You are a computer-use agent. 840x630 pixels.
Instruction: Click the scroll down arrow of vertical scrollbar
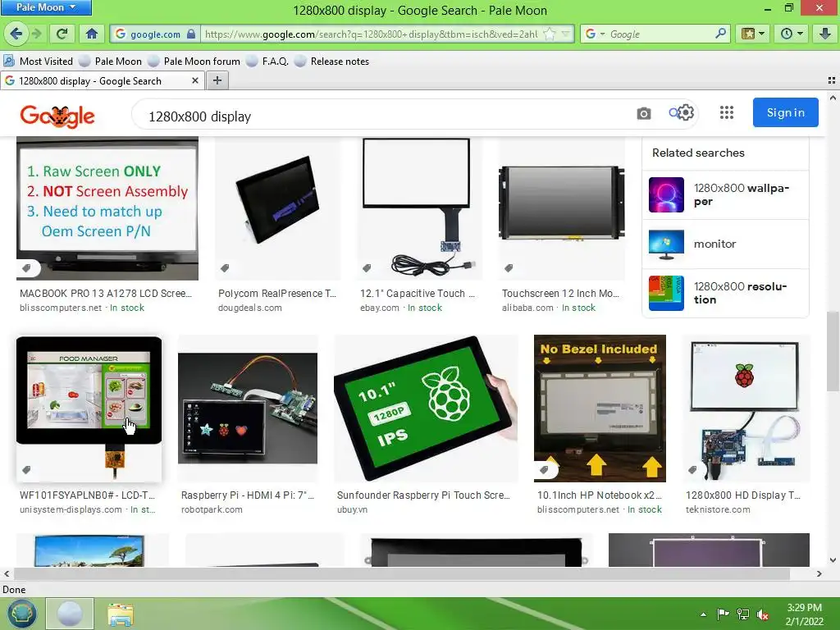point(833,560)
